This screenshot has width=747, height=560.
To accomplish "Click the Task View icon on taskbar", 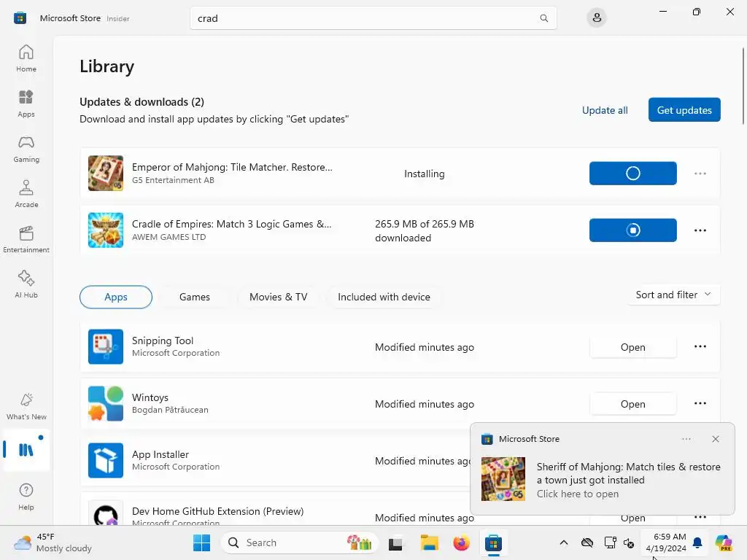I will coord(395,542).
